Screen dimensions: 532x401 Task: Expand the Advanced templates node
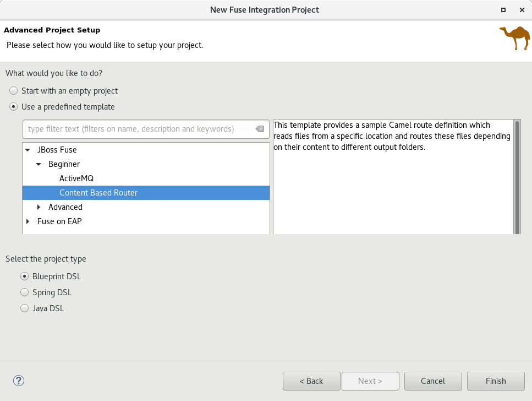point(39,207)
